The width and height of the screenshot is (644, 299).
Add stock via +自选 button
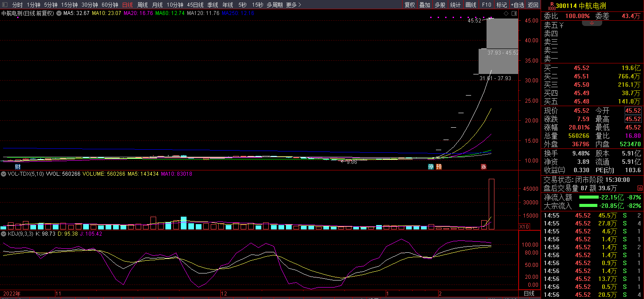coord(517,5)
